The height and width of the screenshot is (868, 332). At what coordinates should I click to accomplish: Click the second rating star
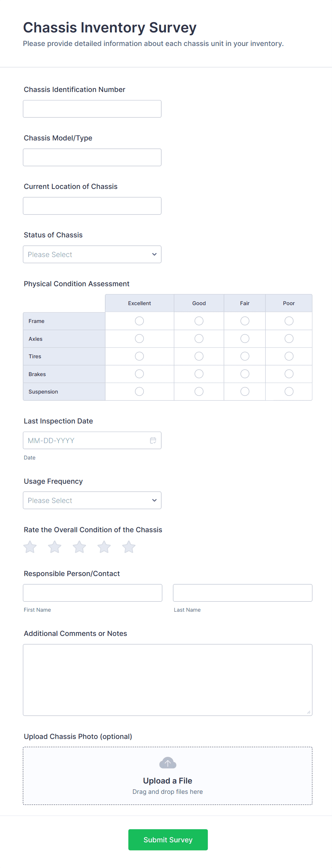(55, 547)
